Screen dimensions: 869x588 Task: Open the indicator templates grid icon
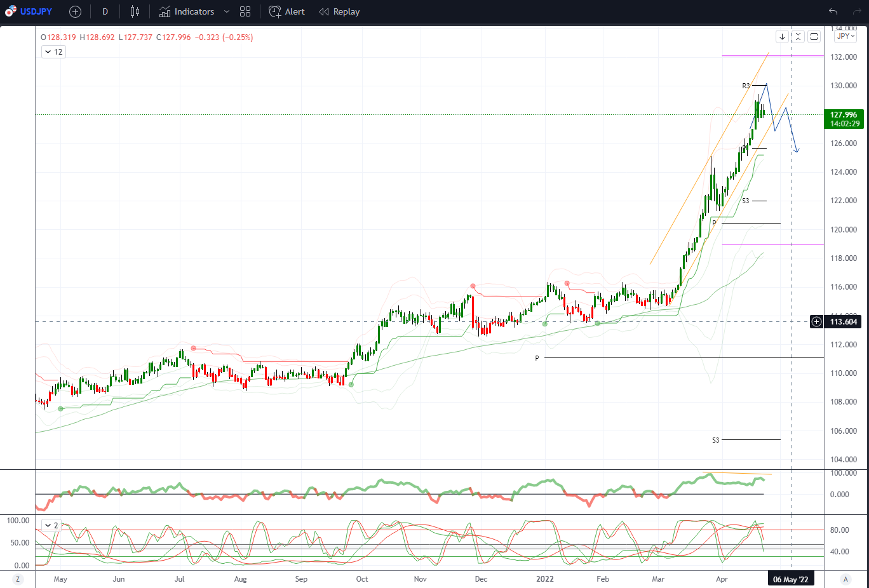coord(245,11)
